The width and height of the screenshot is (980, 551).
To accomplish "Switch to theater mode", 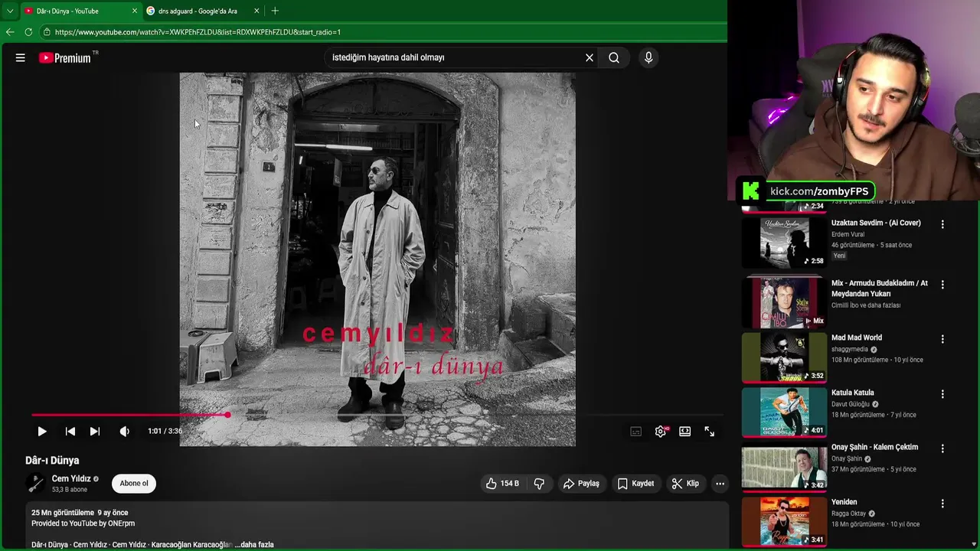I will 684,432.
